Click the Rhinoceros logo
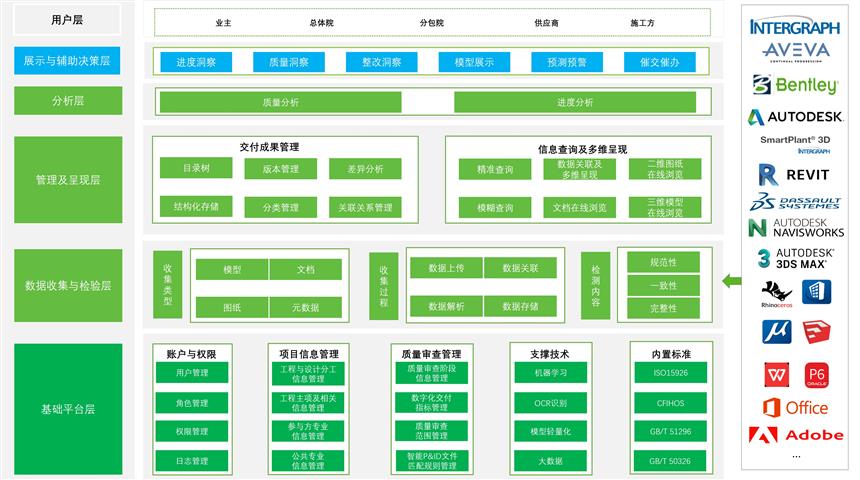The image size is (860, 480). (x=776, y=293)
